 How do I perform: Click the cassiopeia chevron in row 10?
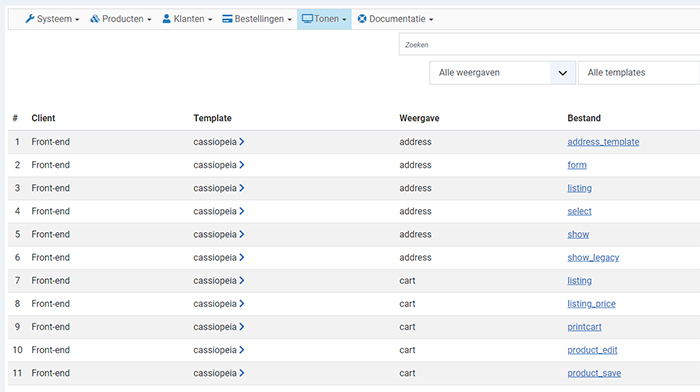[242, 350]
